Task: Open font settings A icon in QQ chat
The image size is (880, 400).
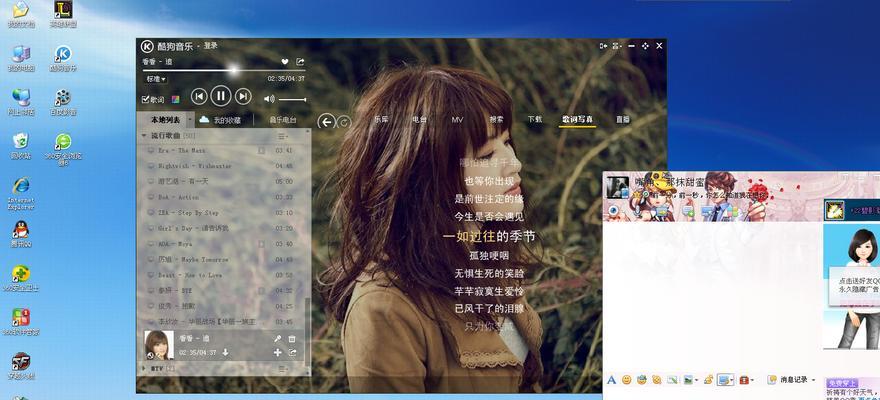Action: point(612,380)
